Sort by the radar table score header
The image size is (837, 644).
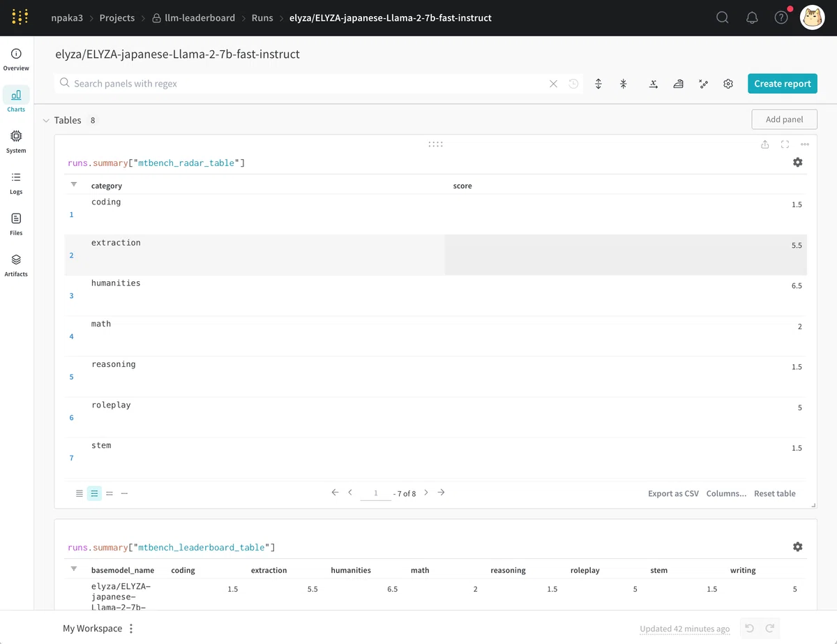[x=462, y=186]
